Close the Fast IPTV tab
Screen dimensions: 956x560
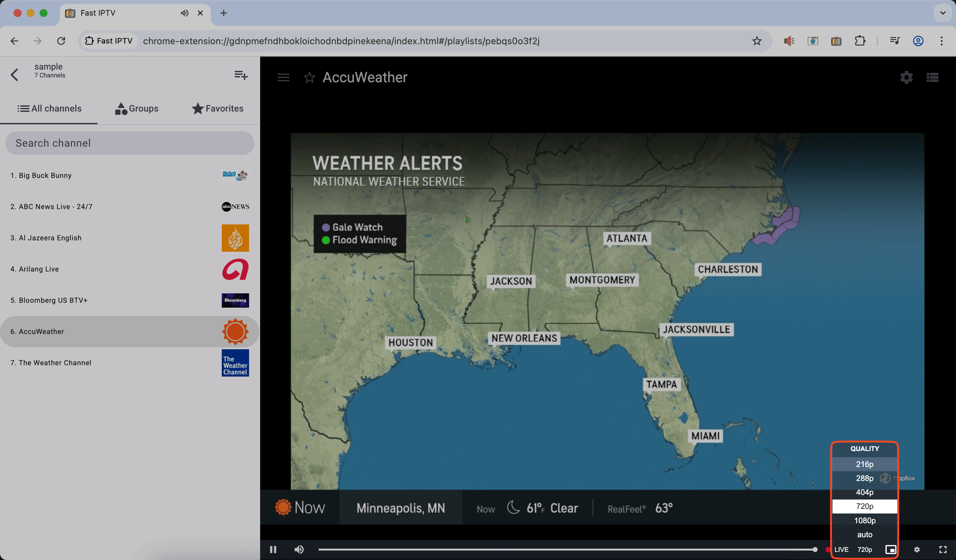(200, 13)
